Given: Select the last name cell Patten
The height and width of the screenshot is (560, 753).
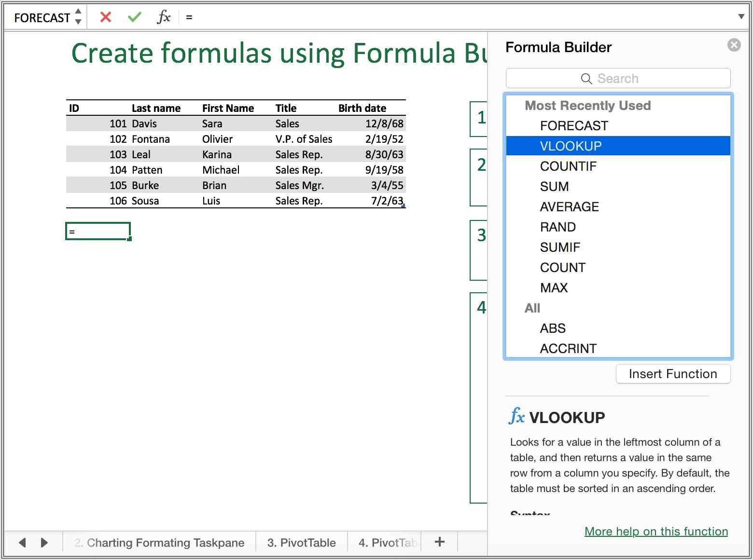Looking at the screenshot, I should (x=147, y=170).
